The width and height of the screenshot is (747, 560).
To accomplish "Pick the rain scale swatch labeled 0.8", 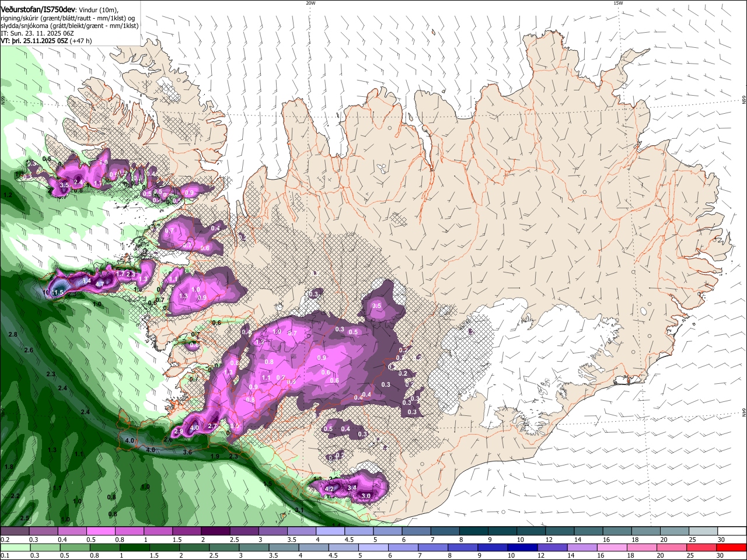I will pos(104,548).
